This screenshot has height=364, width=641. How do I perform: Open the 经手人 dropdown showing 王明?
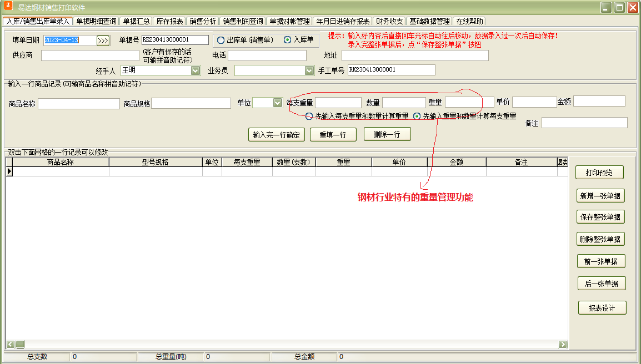[196, 69]
